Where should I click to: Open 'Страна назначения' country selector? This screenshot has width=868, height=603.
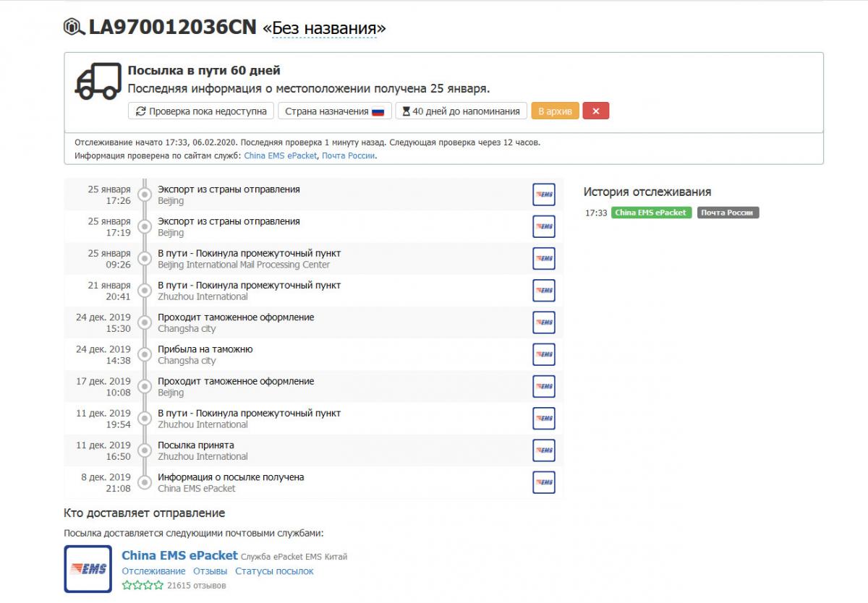334,111
